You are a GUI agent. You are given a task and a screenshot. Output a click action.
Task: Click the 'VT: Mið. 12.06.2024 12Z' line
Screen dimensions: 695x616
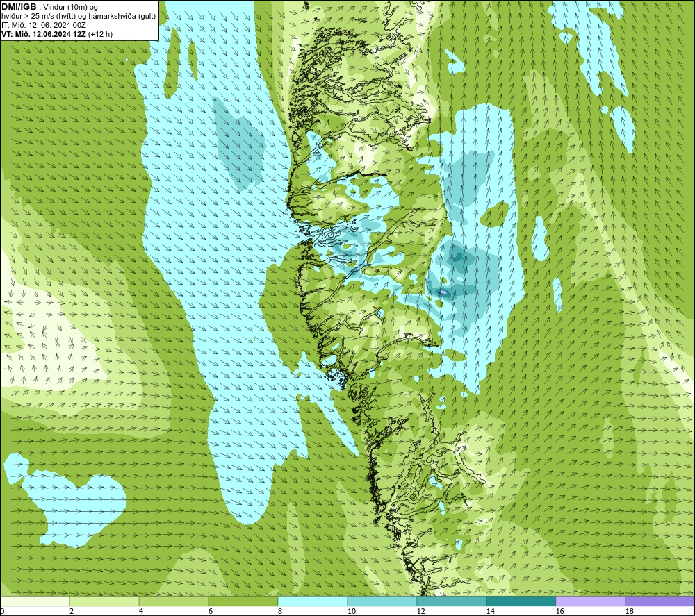pyautogui.click(x=44, y=34)
